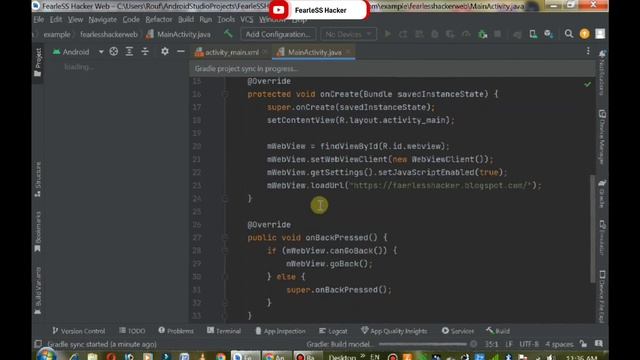The width and height of the screenshot is (640, 360).
Task: Open the Project tool window stripe button
Action: pyautogui.click(x=38, y=62)
